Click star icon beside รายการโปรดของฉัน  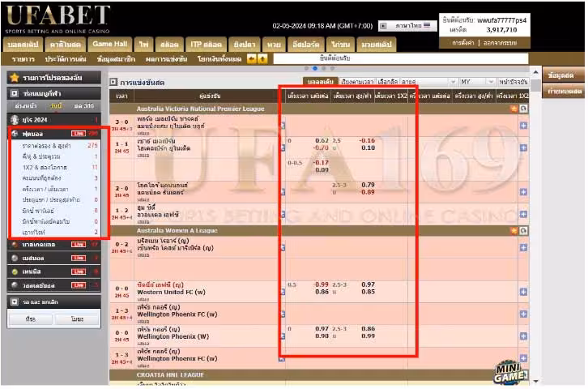point(15,77)
